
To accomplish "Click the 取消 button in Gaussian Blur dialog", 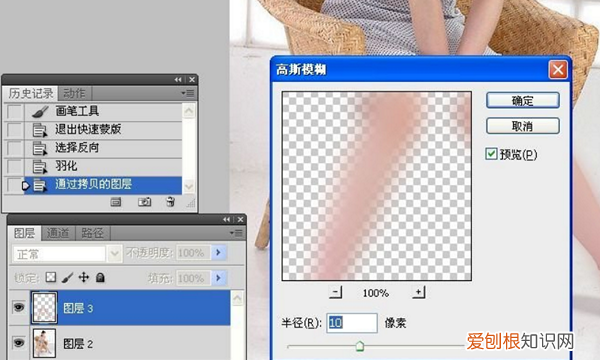I will (523, 126).
